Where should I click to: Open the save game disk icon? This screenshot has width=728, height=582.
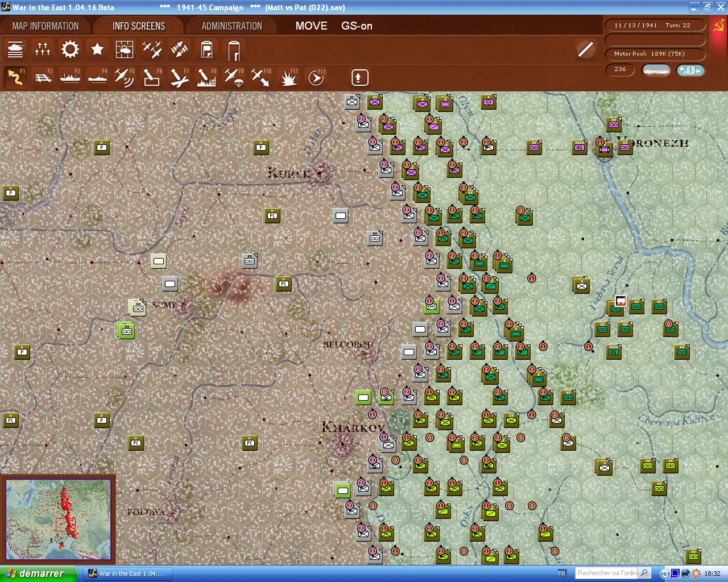206,49
